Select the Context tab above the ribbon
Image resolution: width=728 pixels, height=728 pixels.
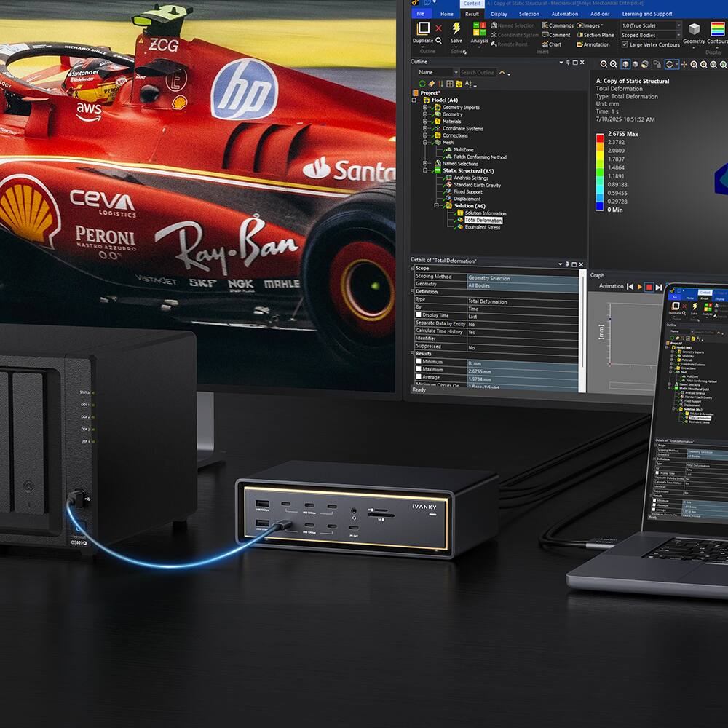tap(472, 4)
